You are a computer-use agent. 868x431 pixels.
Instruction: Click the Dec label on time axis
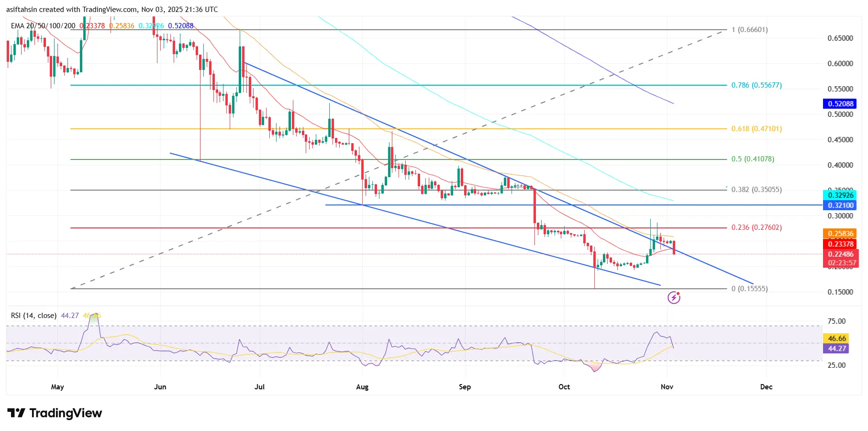coord(766,387)
